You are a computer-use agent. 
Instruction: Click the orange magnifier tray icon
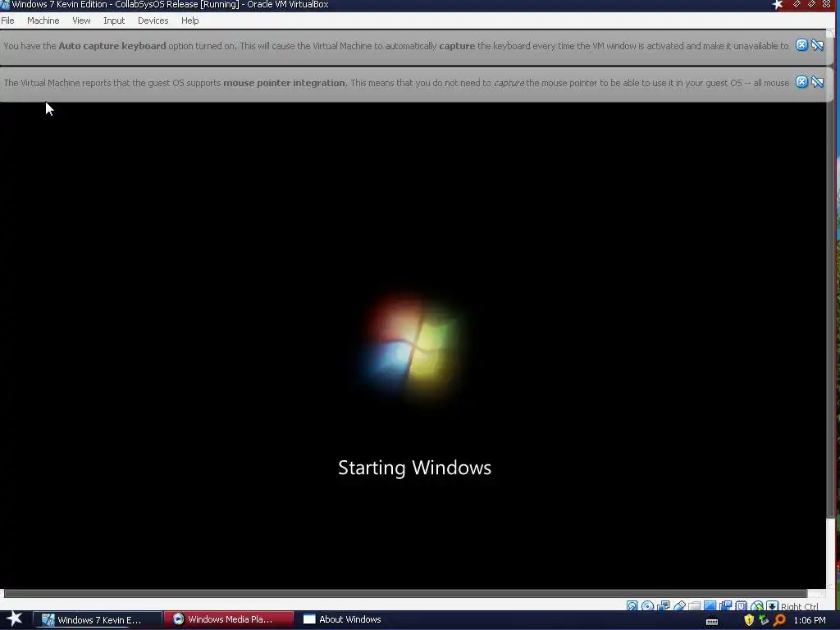pyautogui.click(x=779, y=620)
